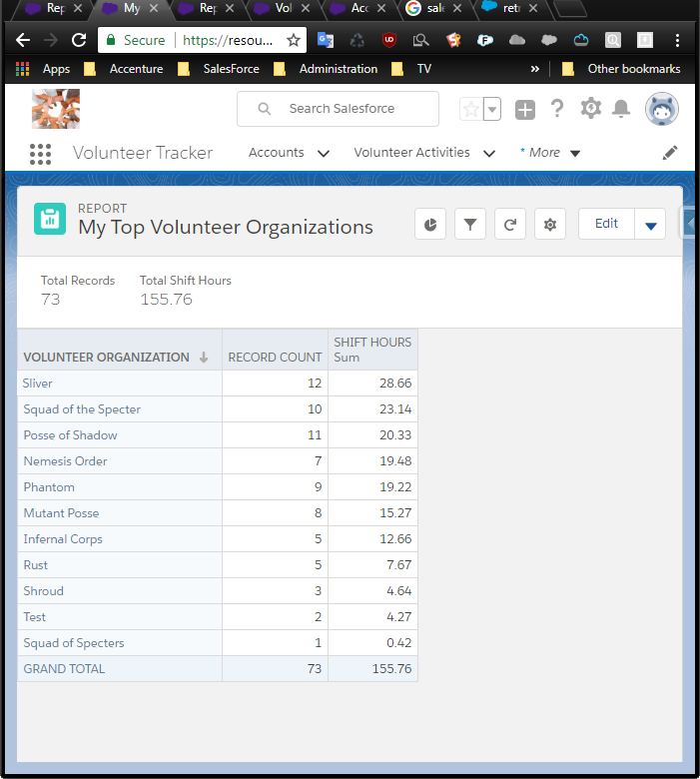700x779 pixels.
Task: Open Salesforce Setup gear in header
Action: [x=591, y=108]
